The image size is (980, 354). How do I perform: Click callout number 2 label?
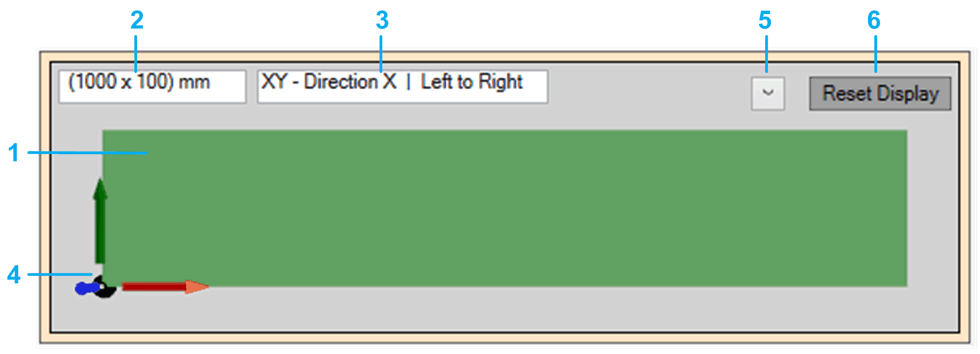137,20
